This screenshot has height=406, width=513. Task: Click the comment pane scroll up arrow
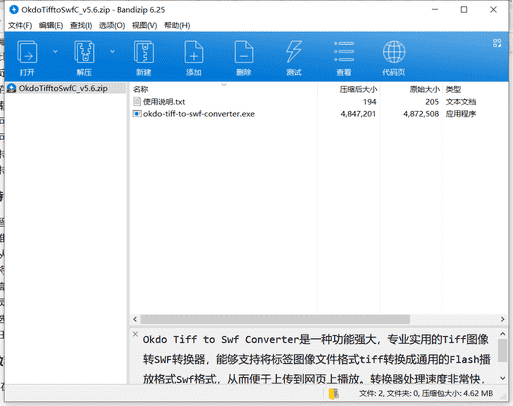point(502,334)
